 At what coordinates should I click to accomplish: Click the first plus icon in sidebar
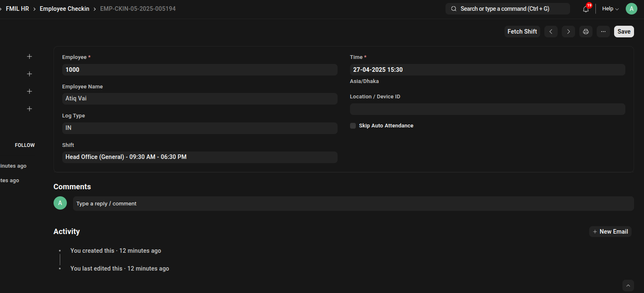[x=29, y=56]
